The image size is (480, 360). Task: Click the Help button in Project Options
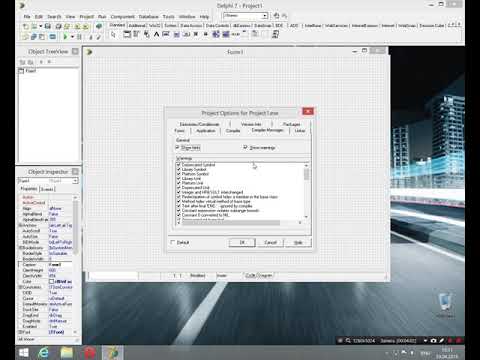[x=298, y=242]
